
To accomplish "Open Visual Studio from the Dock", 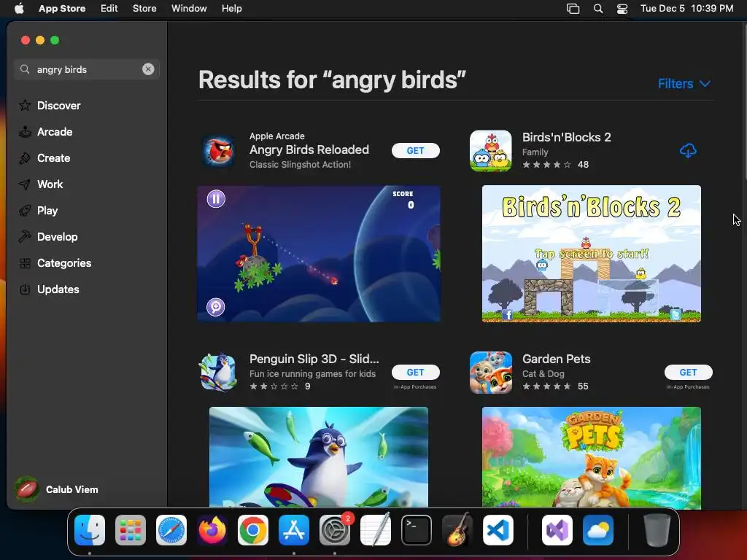I will (557, 530).
